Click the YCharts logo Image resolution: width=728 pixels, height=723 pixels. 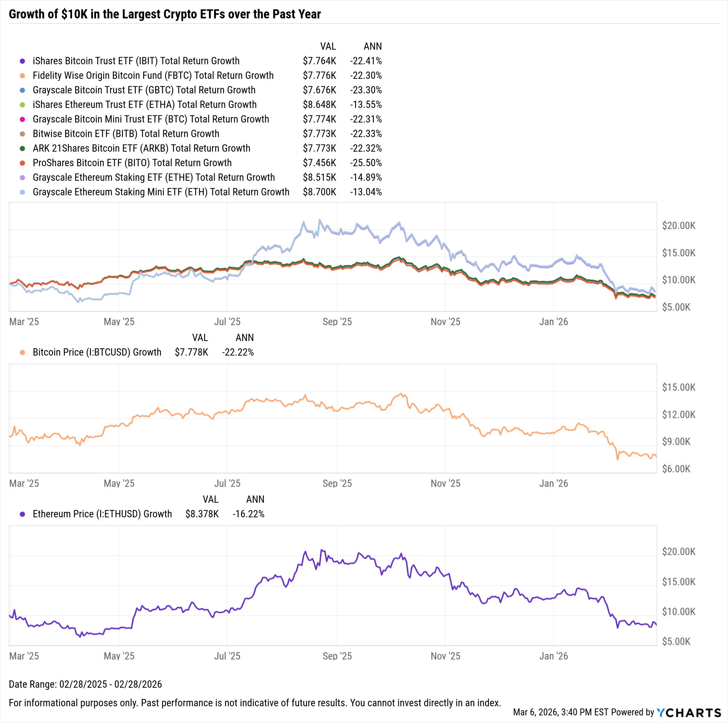click(x=688, y=712)
